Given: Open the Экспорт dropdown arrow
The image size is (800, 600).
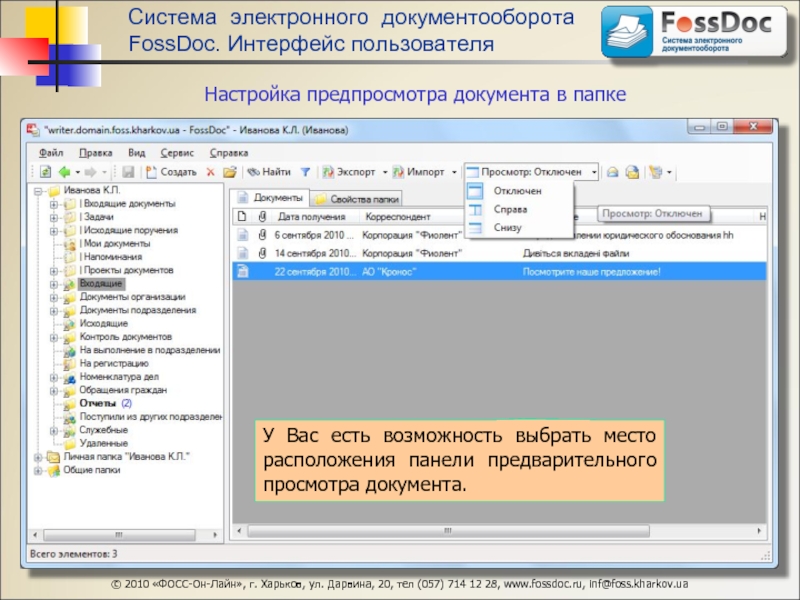Looking at the screenshot, I should (385, 172).
